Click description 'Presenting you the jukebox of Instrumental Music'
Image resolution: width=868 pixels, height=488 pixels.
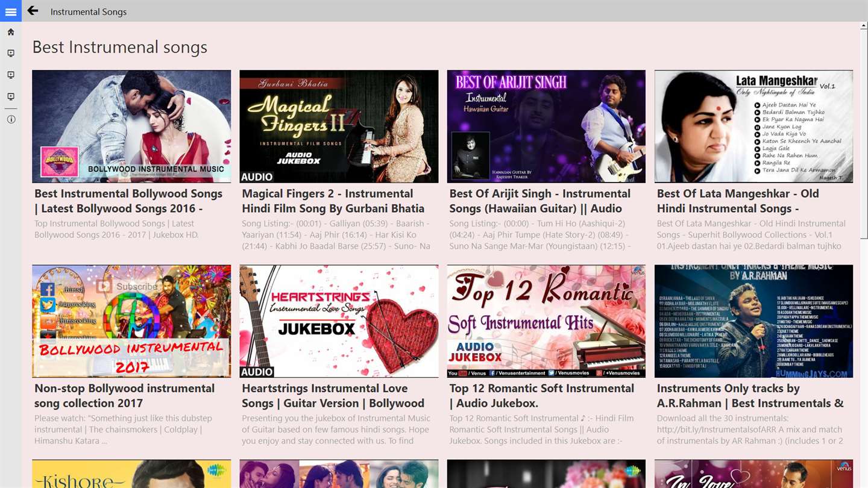tap(336, 430)
